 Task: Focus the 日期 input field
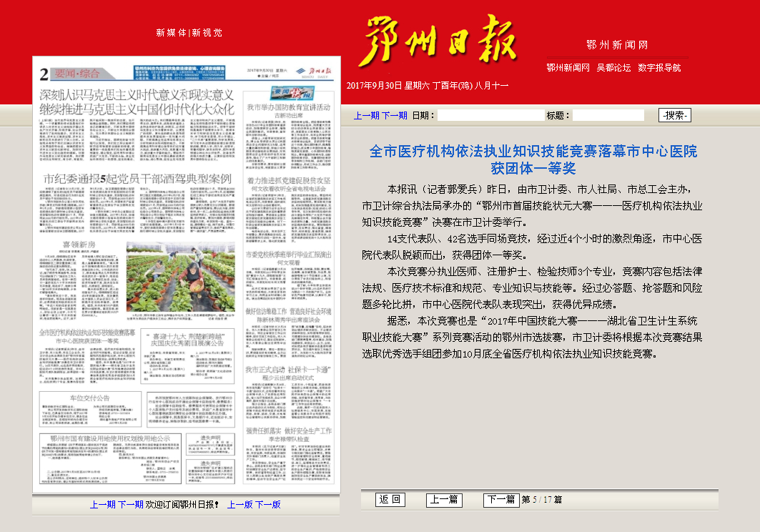[491, 115]
